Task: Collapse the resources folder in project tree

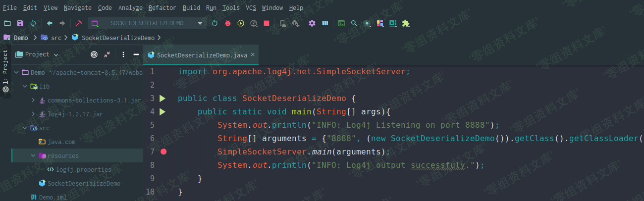Action: click(33, 155)
